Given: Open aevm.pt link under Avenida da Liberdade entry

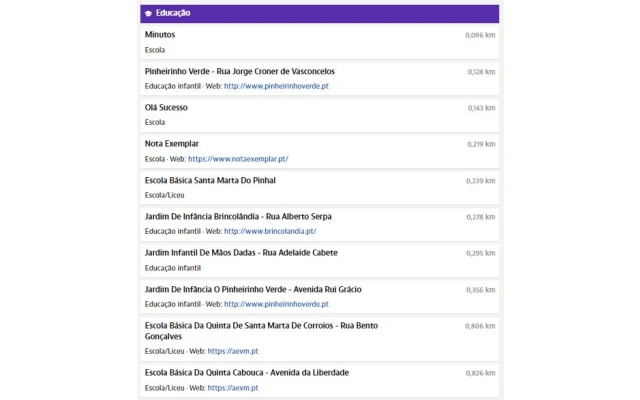Looking at the screenshot, I should 233,387.
